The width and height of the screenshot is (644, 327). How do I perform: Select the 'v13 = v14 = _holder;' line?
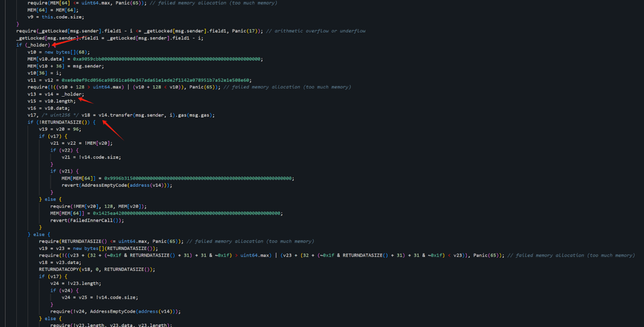[x=55, y=94]
